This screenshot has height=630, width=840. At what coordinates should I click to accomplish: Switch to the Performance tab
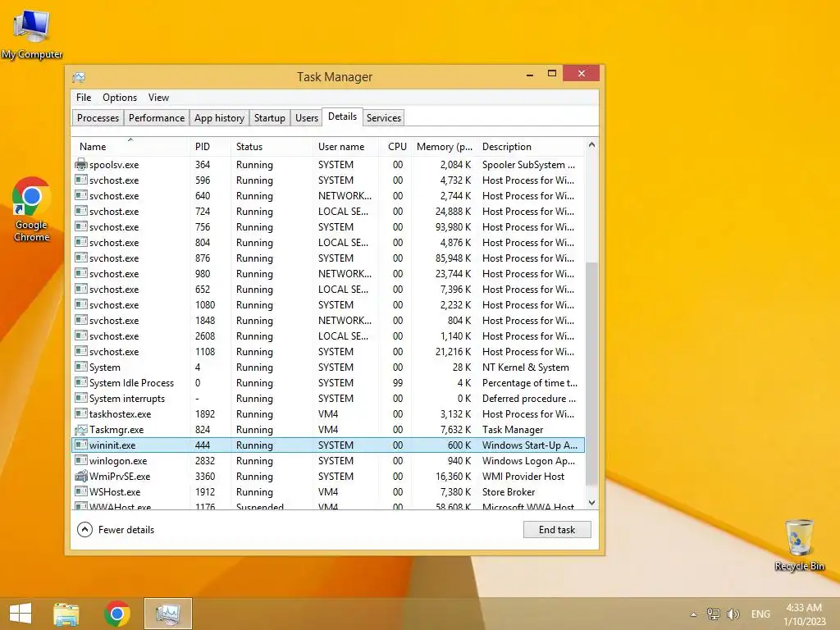click(157, 118)
